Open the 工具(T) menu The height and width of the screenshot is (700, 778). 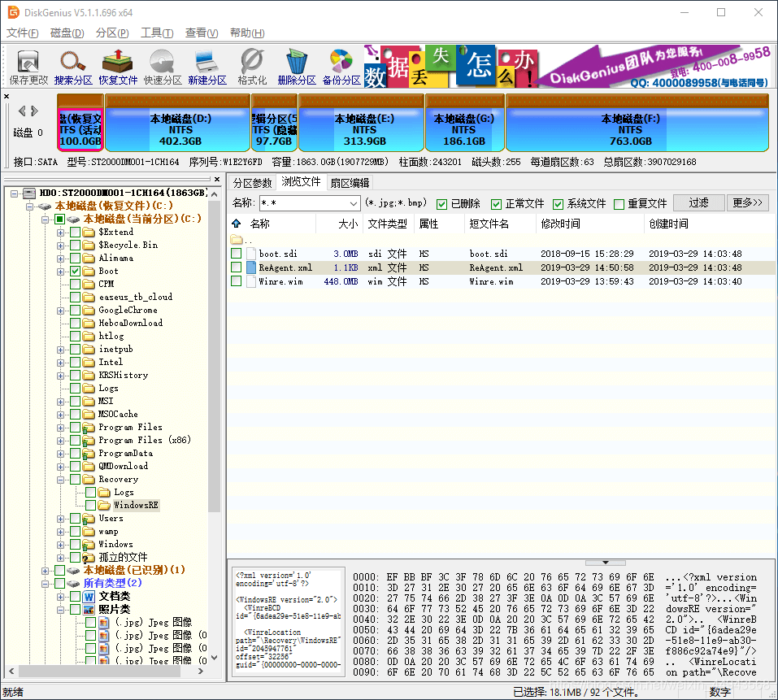coord(157,33)
